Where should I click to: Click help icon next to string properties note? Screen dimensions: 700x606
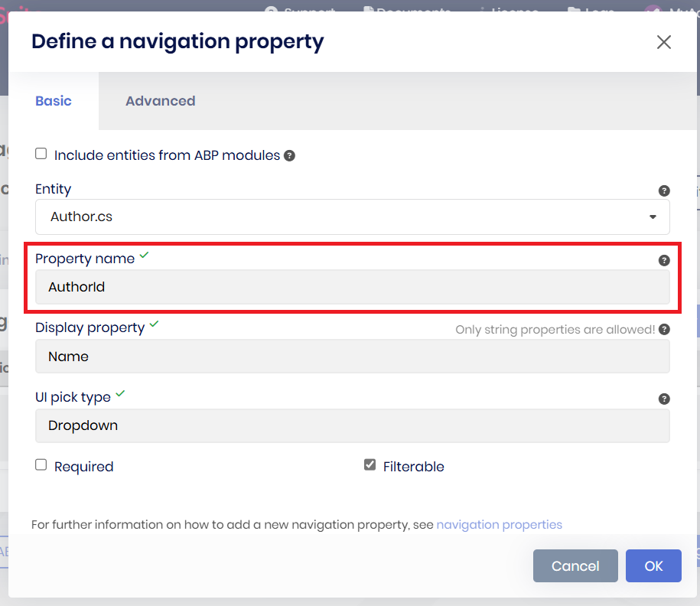point(664,330)
